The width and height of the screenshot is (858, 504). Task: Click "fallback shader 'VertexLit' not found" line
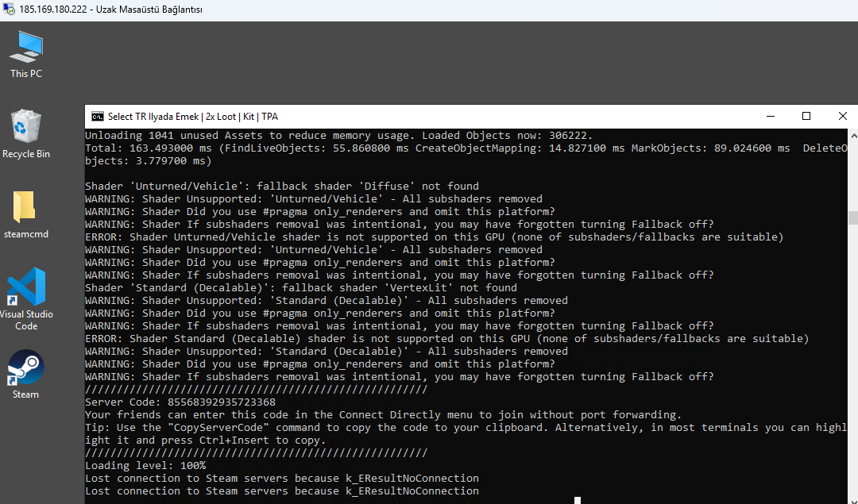click(301, 288)
